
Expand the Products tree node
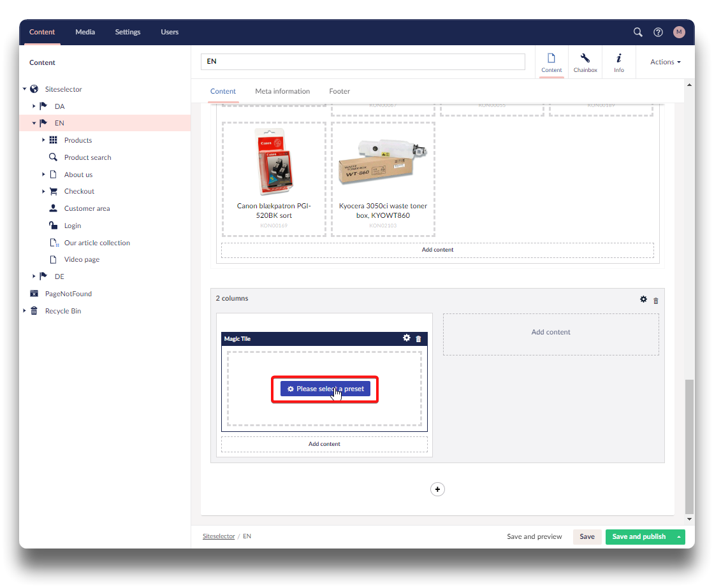[43, 140]
